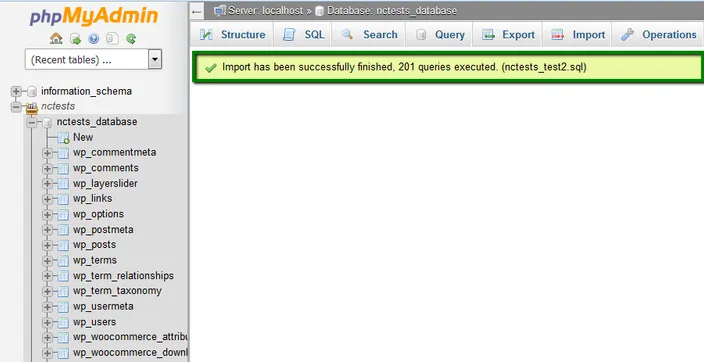
Task: Open the wp_users table
Action: point(94,322)
